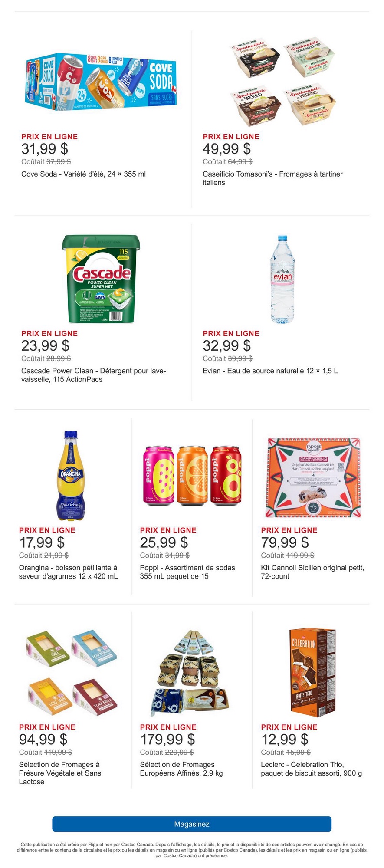
Task: Click the Orangina boisson pétillante title
Action: (x=68, y=572)
